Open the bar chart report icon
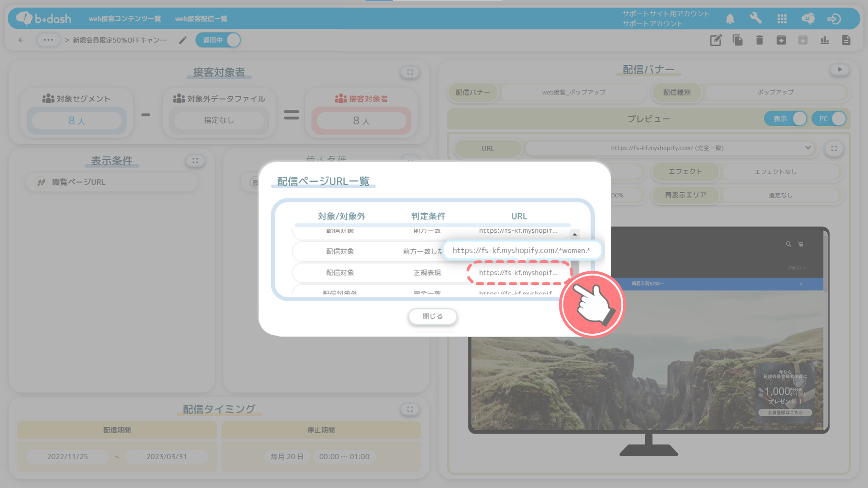Image resolution: width=868 pixels, height=488 pixels. point(825,40)
